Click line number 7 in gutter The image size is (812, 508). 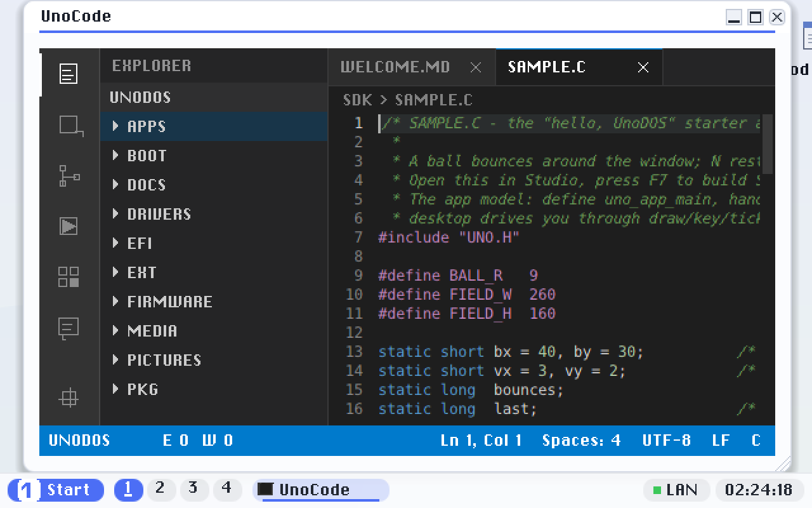pyautogui.click(x=358, y=237)
